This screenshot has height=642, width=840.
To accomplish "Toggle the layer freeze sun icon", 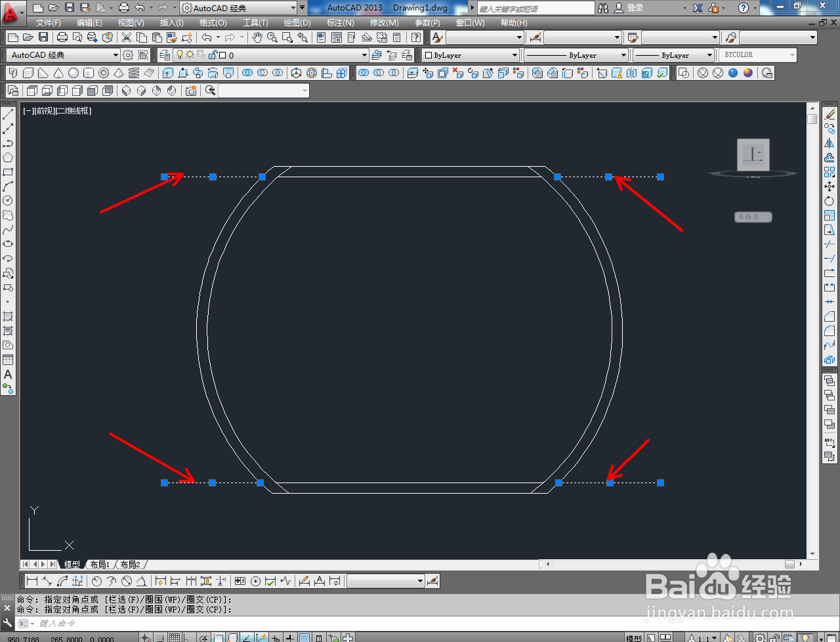I will [190, 55].
